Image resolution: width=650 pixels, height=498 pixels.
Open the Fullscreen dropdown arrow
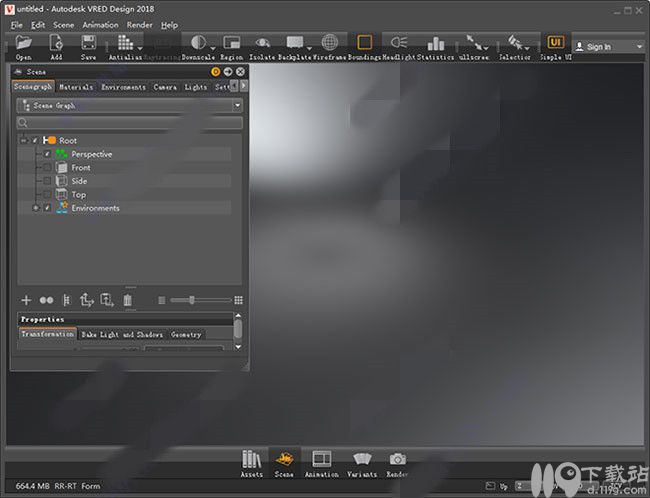pyautogui.click(x=485, y=48)
